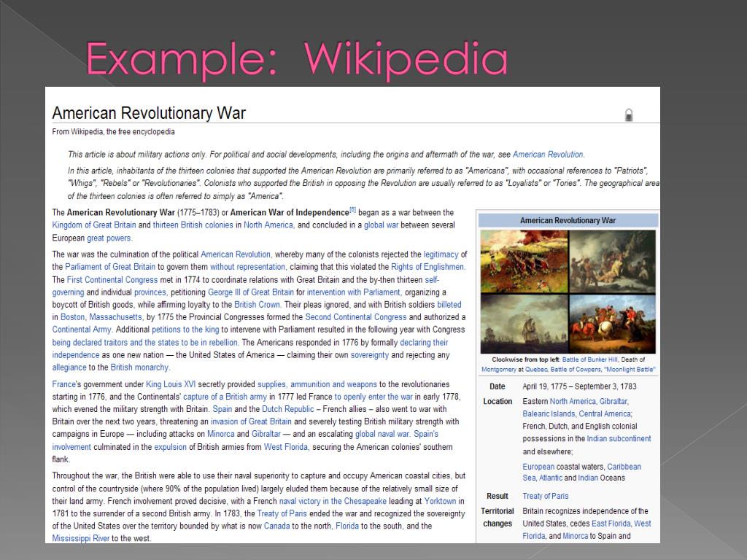Follow the without representation link
The image size is (747, 560).
pyautogui.click(x=248, y=267)
